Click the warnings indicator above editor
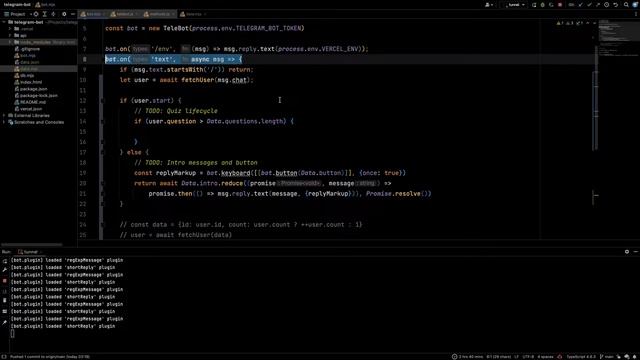The image size is (640, 360). click(560, 23)
